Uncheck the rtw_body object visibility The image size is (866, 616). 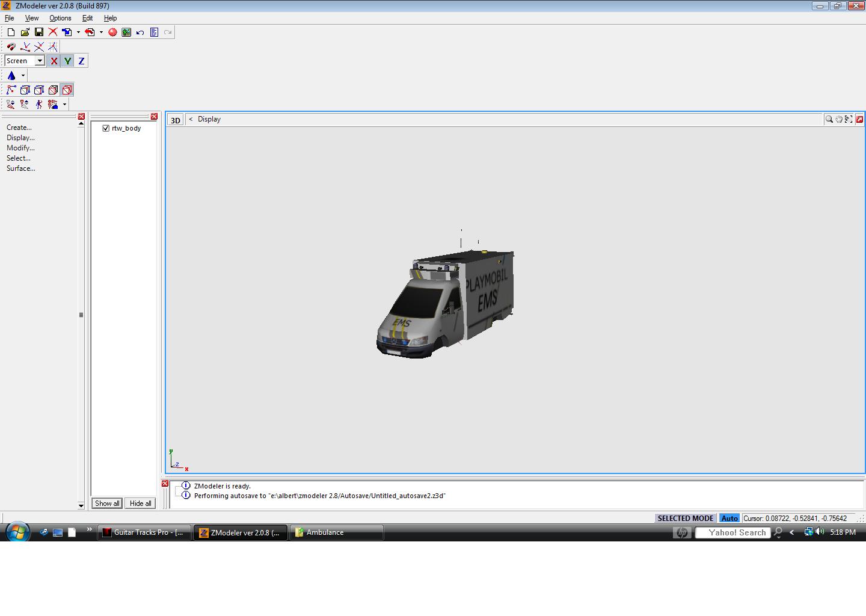(x=106, y=128)
